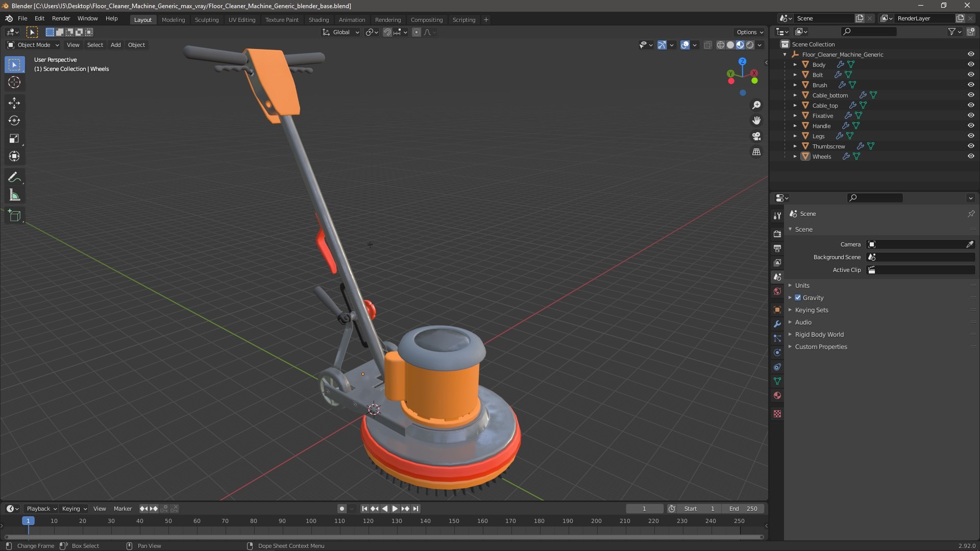Toggle the camera view icon
This screenshot has width=980, height=551.
(x=756, y=136)
